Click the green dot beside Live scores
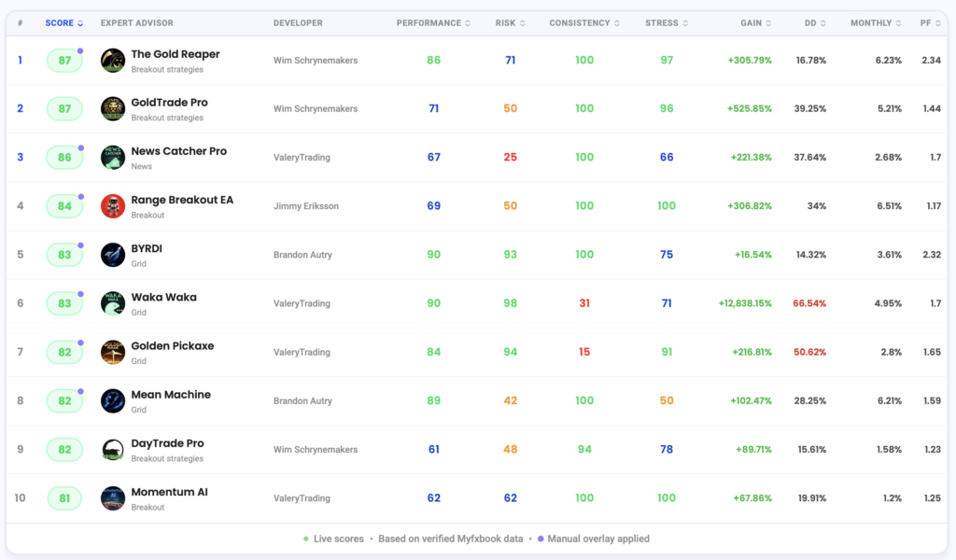 [306, 539]
